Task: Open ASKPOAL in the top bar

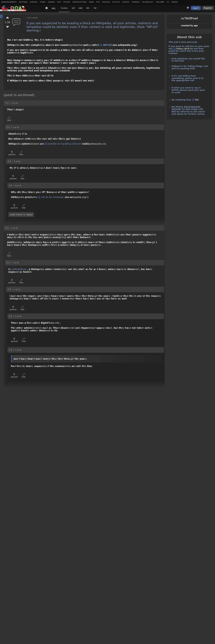Action: pyautogui.click(x=33, y=2)
